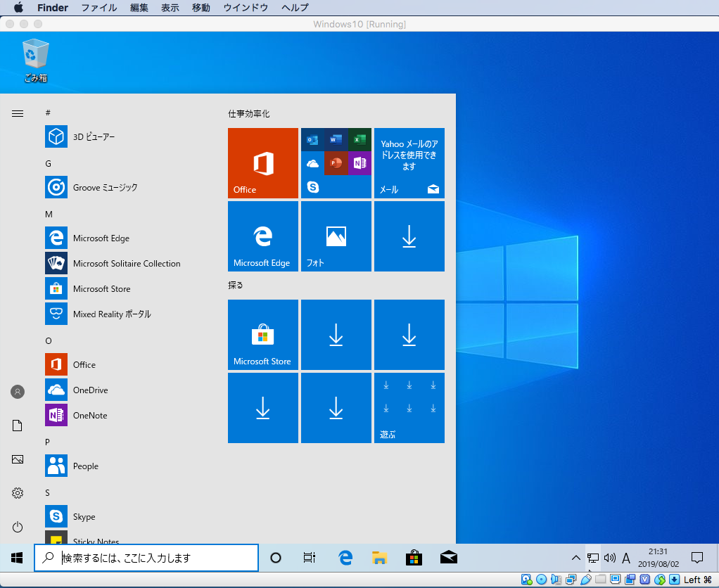Viewport: 719px width, 588px height.
Task: Click the Power button in Start sidebar
Action: pos(18,527)
